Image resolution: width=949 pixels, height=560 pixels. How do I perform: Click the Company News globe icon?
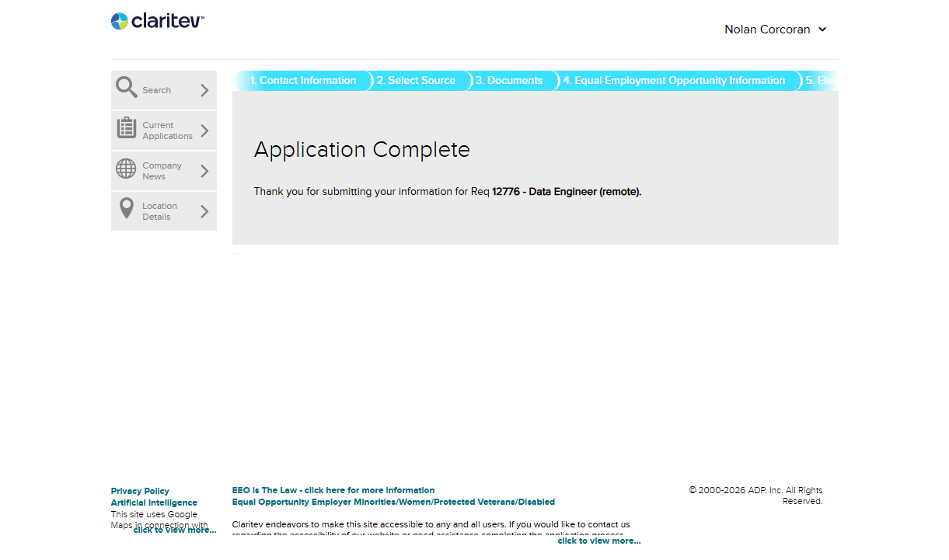point(126,169)
